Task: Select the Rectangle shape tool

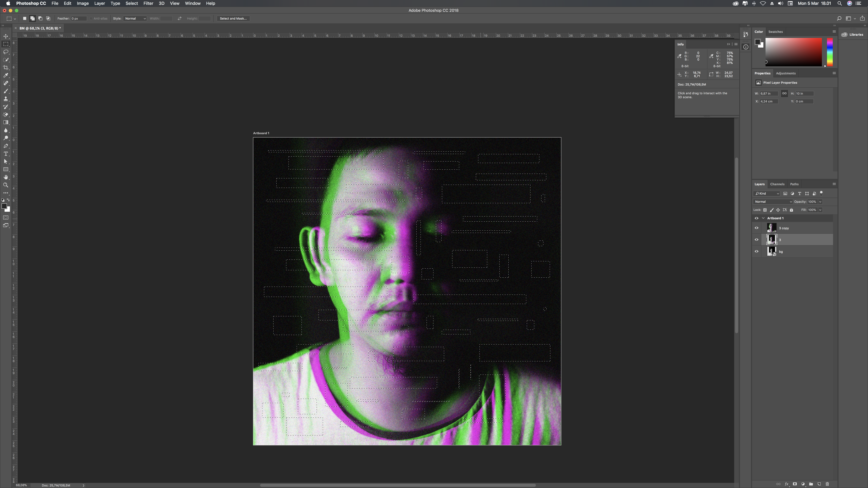Action: 6,169
